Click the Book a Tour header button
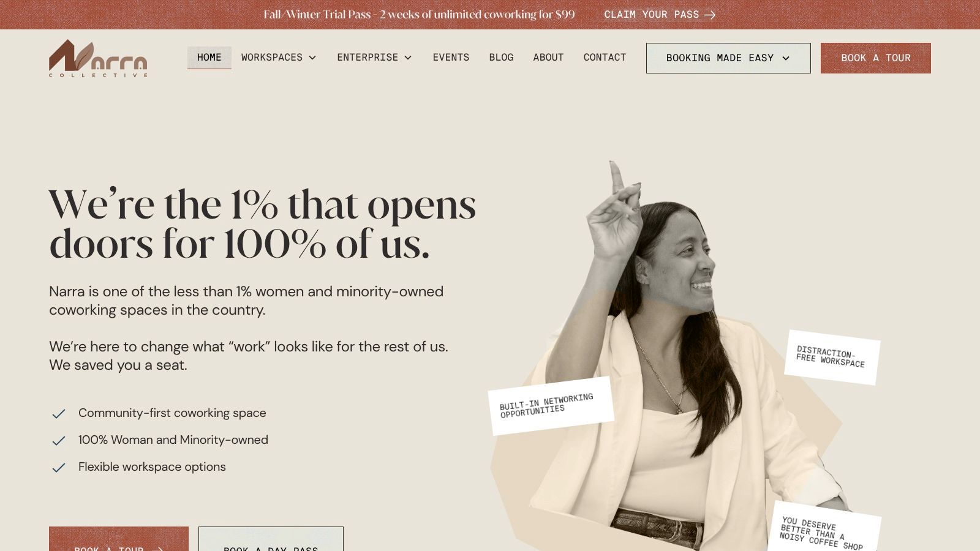The image size is (980, 551). [876, 58]
